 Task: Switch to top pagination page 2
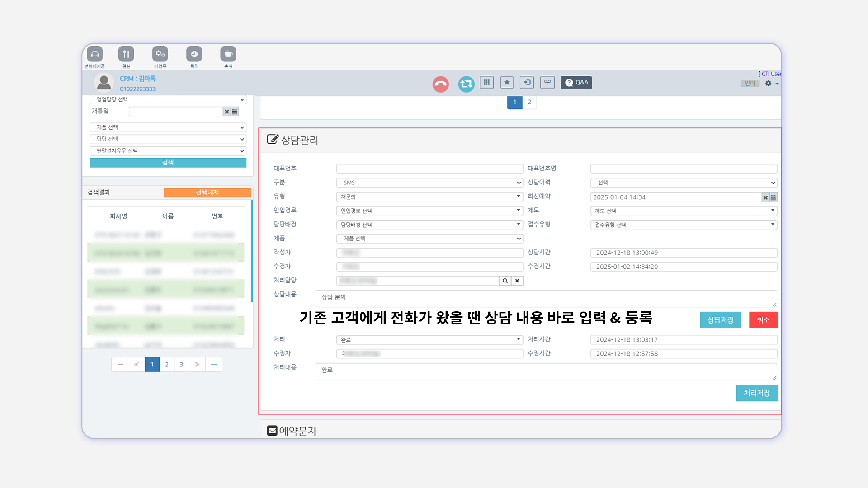coord(529,102)
